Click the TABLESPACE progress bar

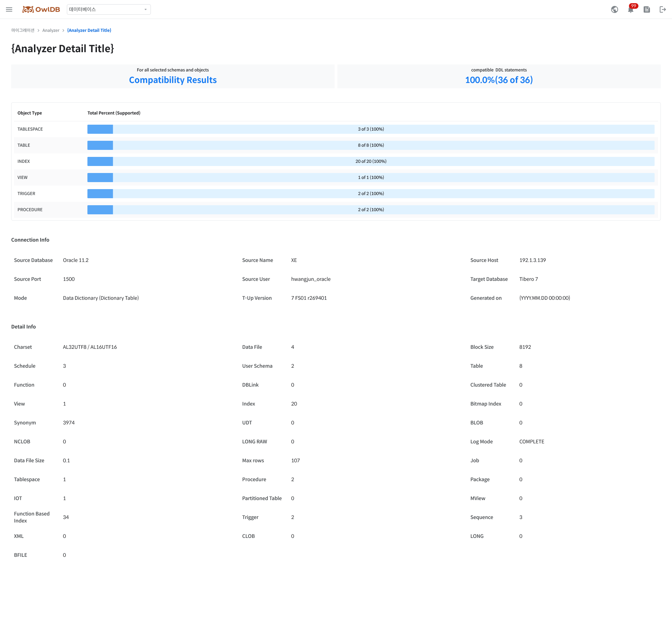(x=371, y=129)
